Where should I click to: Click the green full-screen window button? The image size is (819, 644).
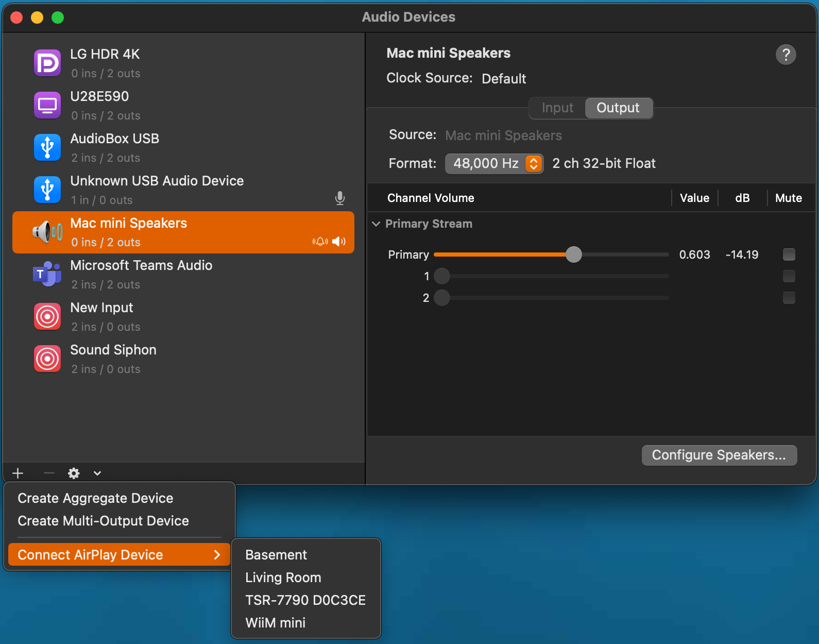point(58,18)
